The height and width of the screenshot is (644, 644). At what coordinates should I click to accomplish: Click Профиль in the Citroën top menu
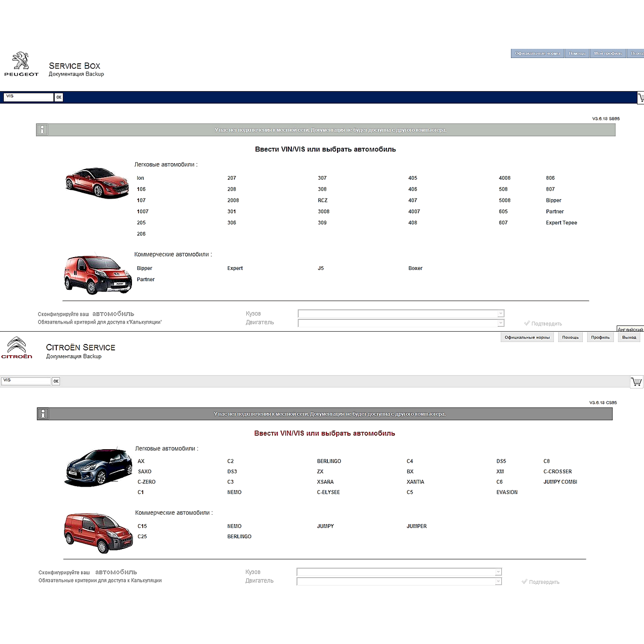600,338
